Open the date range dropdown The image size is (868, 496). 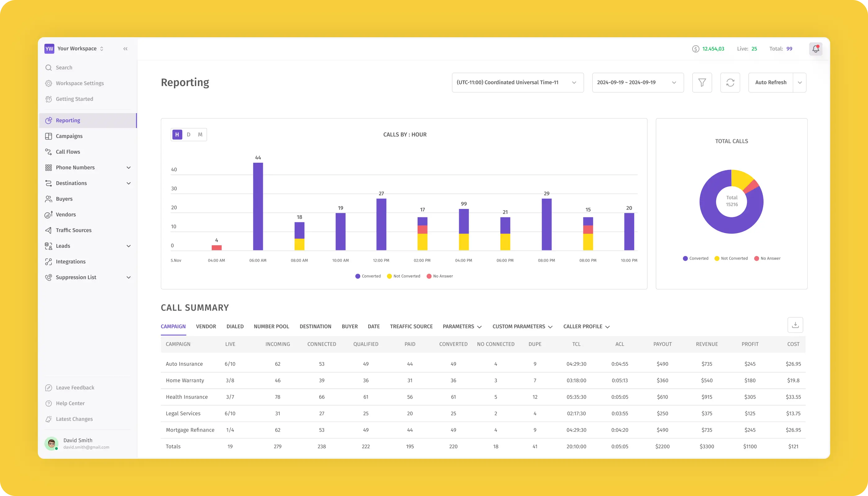[637, 82]
